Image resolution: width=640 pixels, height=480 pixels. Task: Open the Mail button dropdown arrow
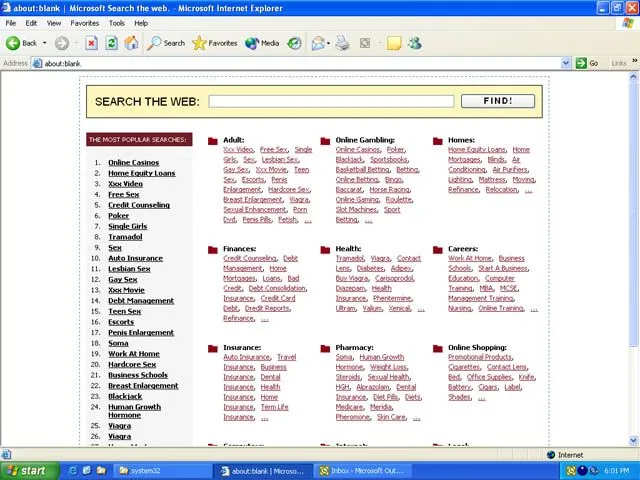tap(328, 43)
